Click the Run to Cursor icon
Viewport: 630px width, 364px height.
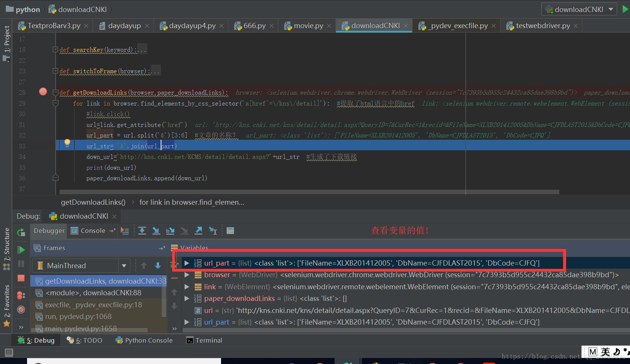213,231
